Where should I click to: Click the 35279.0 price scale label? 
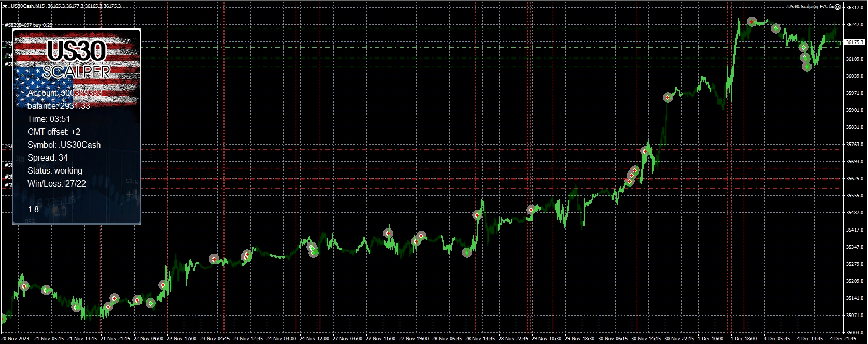tap(855, 264)
